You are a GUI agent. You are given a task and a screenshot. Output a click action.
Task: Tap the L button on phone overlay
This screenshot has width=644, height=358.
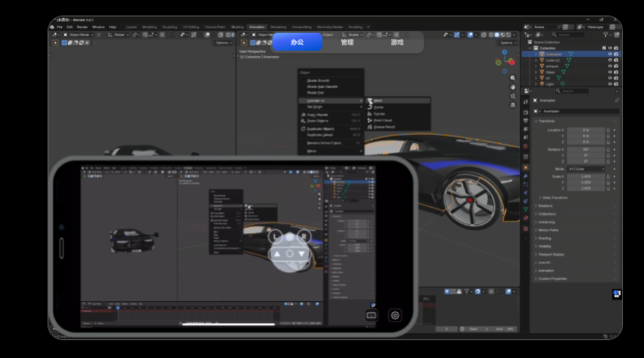pos(276,236)
